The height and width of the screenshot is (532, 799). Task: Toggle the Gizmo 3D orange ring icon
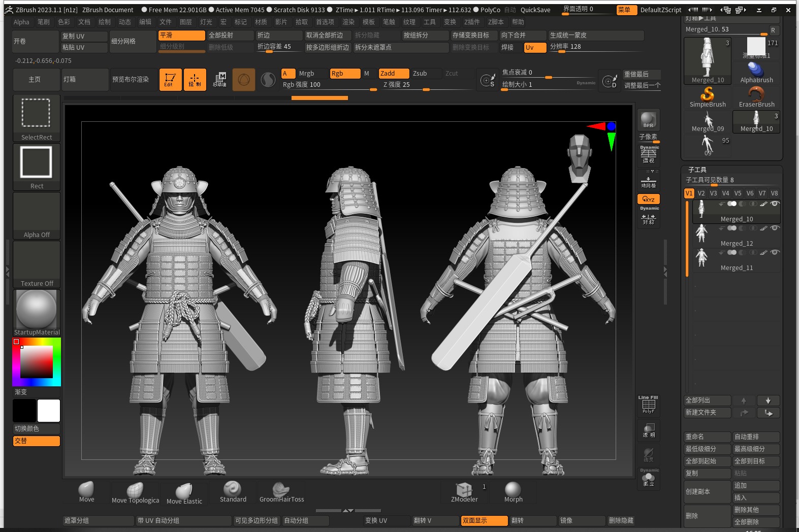click(x=244, y=80)
